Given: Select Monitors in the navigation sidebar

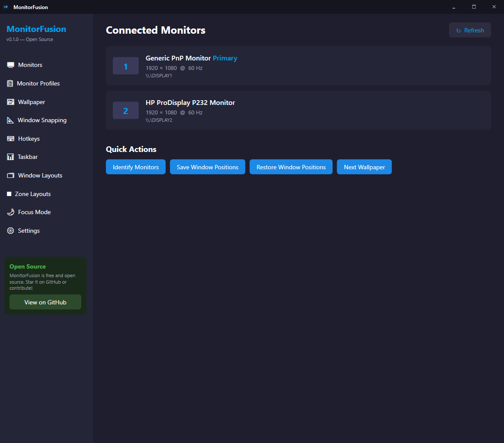Looking at the screenshot, I should pos(30,65).
